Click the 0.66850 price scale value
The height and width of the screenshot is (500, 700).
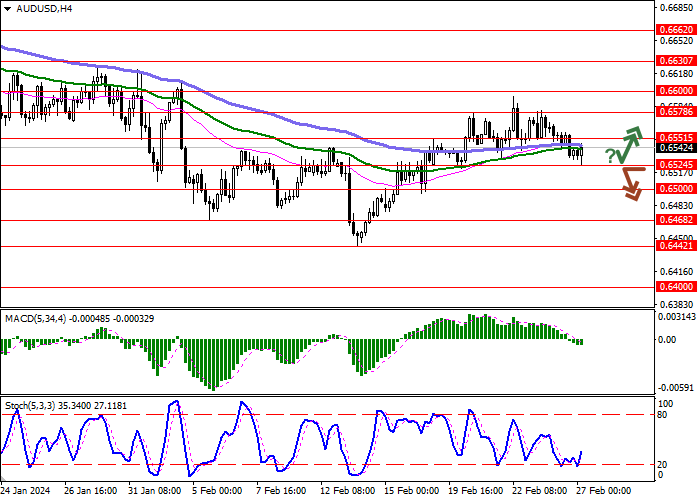pyautogui.click(x=676, y=8)
